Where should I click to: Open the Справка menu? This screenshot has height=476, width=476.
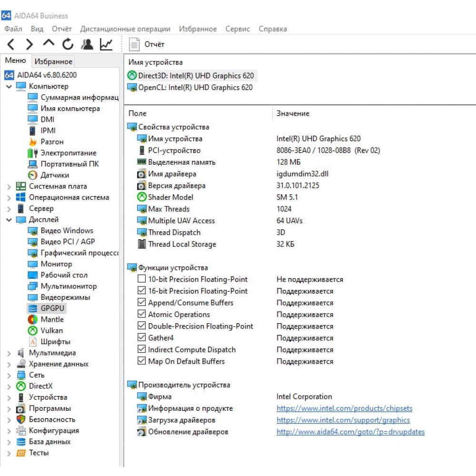point(273,29)
